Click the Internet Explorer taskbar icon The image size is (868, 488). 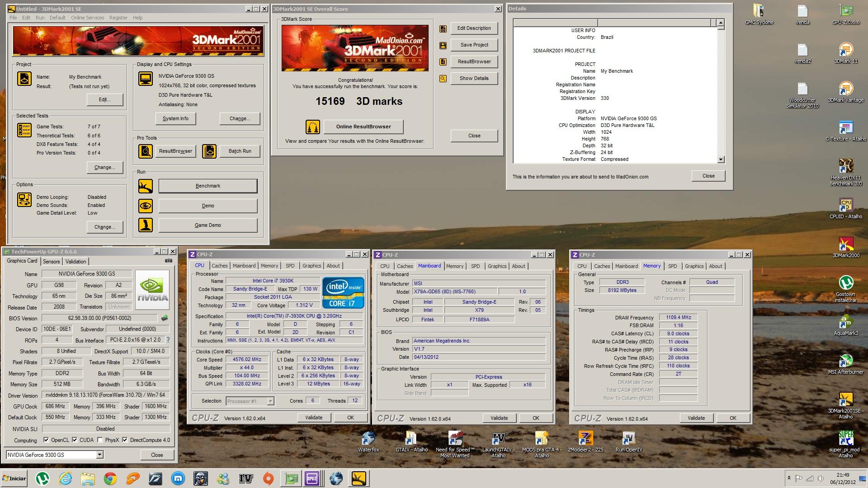tap(65, 479)
